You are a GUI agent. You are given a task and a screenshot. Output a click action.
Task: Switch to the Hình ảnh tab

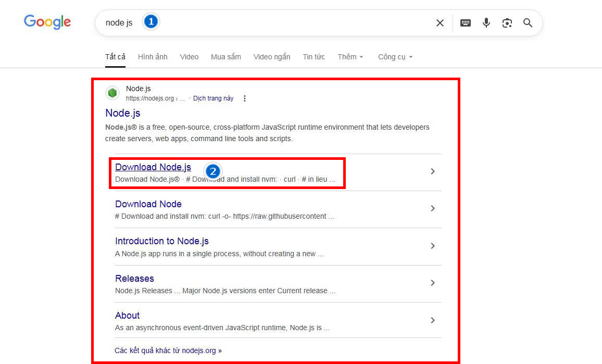click(x=153, y=57)
